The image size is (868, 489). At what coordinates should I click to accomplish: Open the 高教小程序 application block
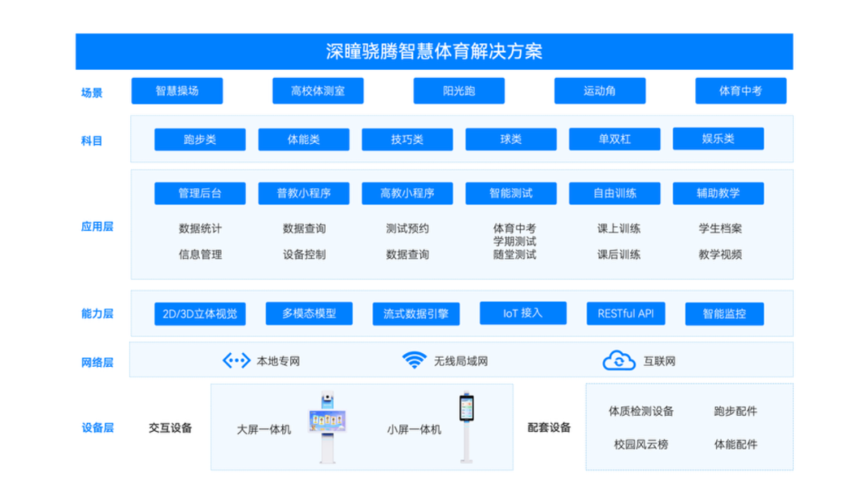pos(407,193)
